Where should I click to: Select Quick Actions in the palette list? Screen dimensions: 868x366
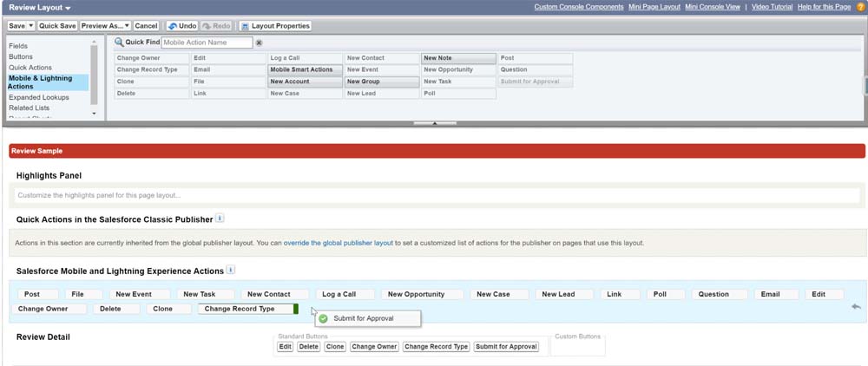point(30,68)
